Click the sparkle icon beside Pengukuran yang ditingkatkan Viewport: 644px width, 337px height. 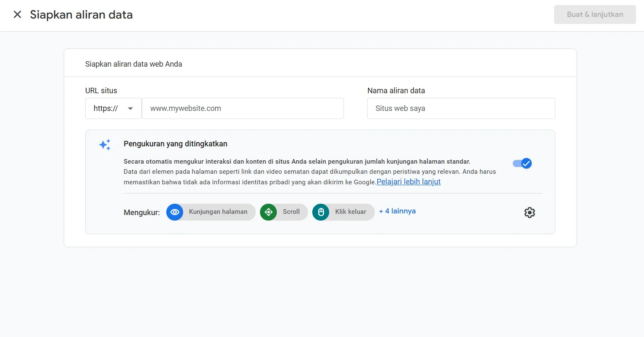tap(105, 145)
